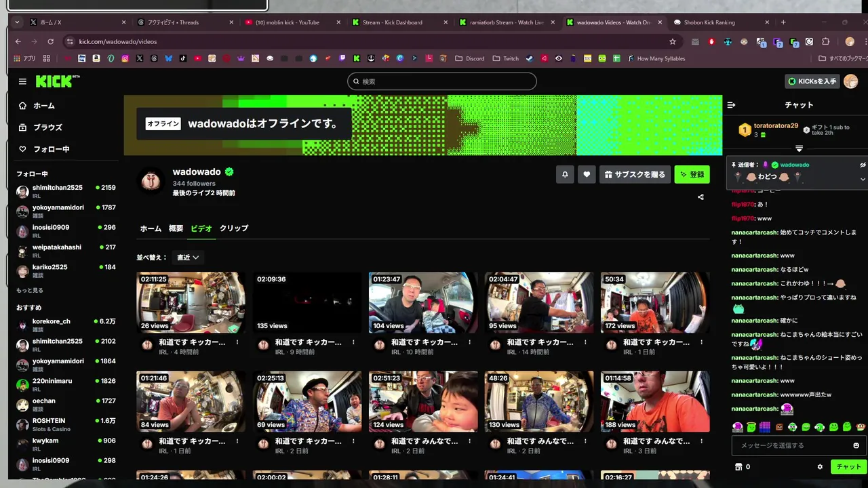Open the tab search dropdown in Chrome
The height and width of the screenshot is (488, 868).
coord(17,22)
